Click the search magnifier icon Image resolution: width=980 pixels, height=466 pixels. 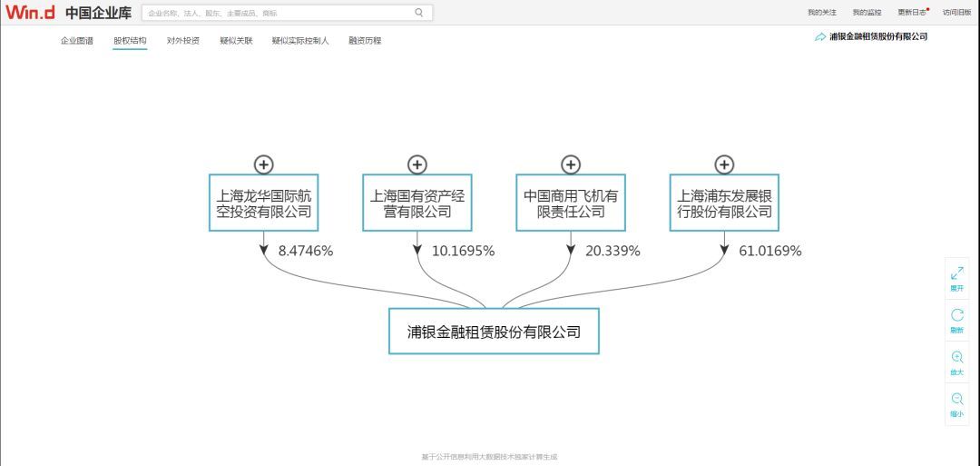click(x=418, y=12)
